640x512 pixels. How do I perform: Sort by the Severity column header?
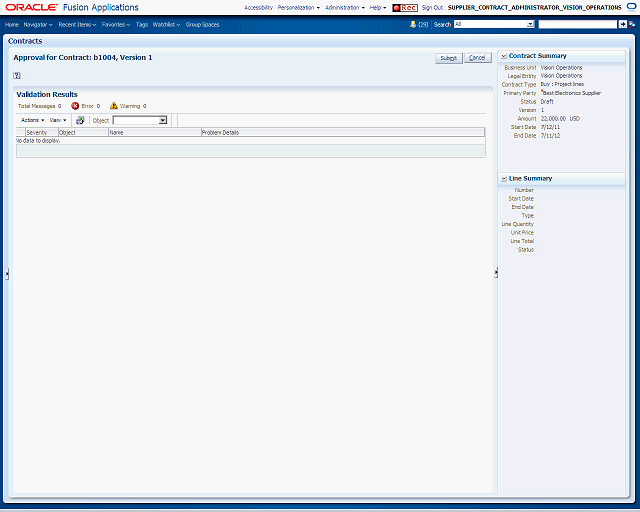(42, 132)
